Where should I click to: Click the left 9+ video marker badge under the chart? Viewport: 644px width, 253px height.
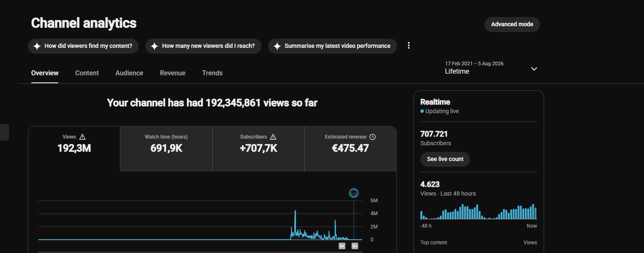(x=342, y=246)
